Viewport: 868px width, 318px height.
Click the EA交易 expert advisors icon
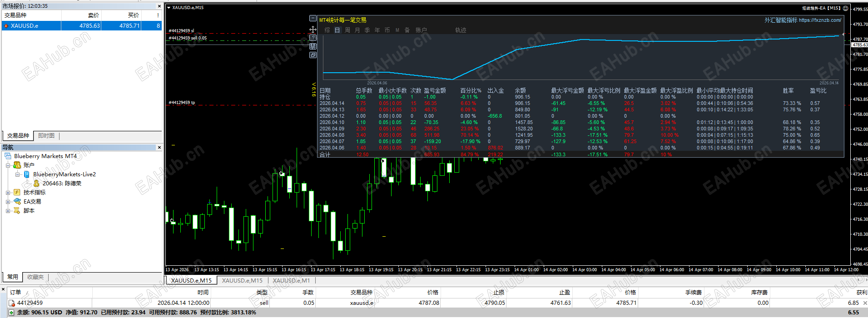pos(17,201)
